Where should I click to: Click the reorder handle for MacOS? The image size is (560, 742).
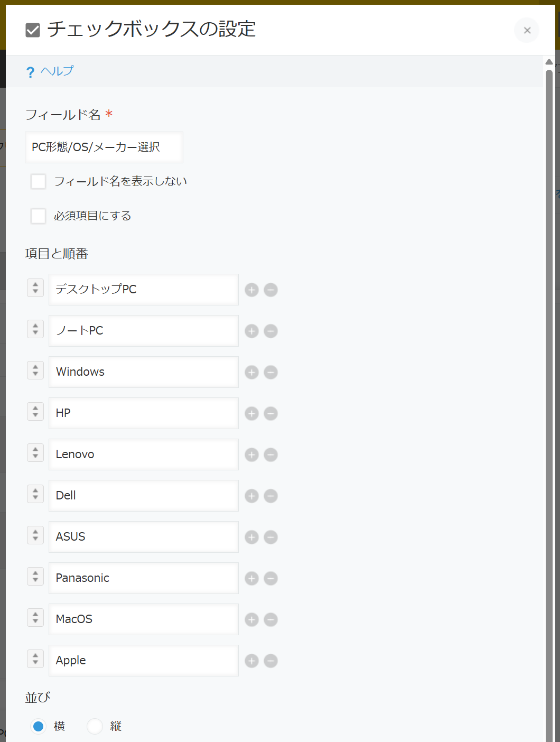tap(35, 618)
